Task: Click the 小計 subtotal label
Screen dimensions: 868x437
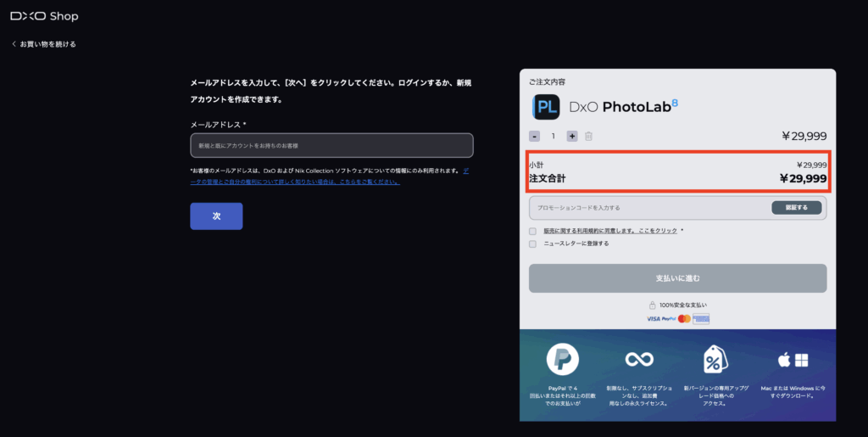Action: click(536, 165)
